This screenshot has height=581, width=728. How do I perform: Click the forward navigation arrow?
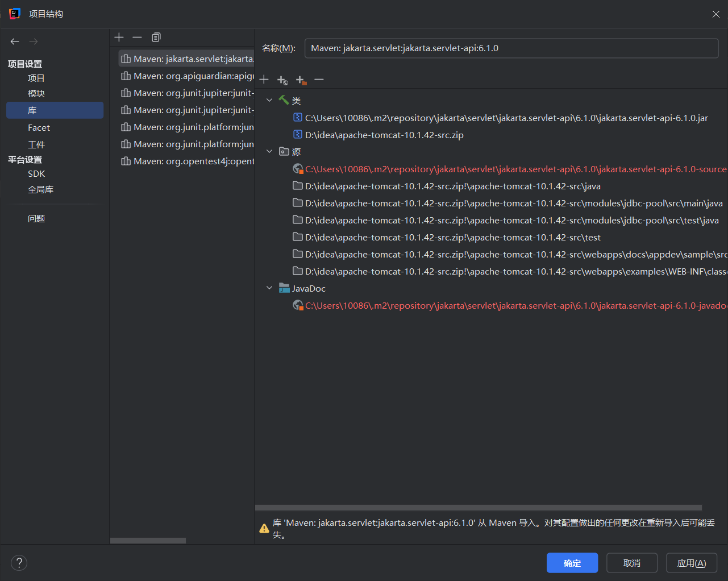34,42
